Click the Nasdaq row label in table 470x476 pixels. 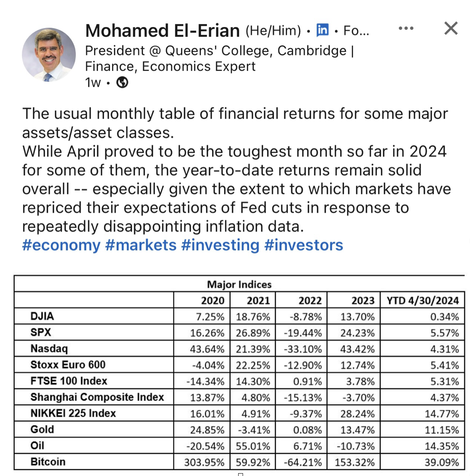point(49,349)
